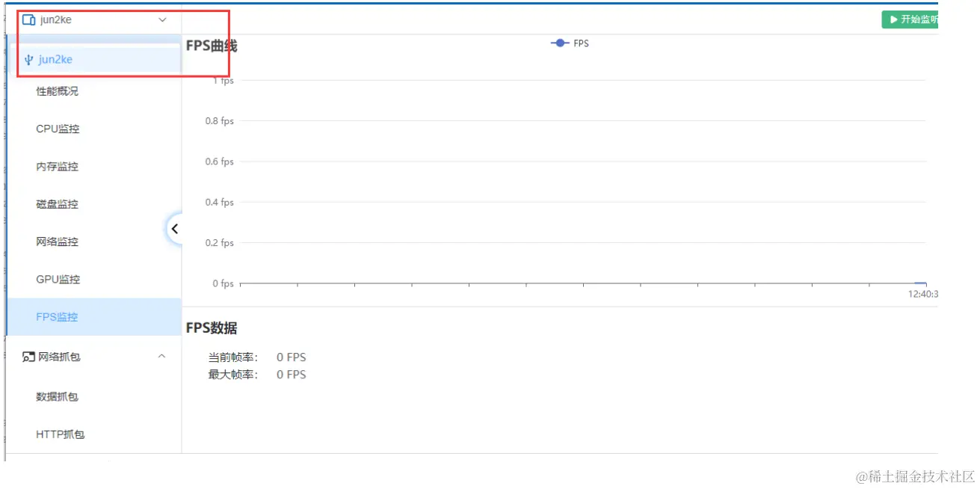Screen dimensions: 980x489
Task: Open HTTP抓包 in sidebar
Action: pos(60,434)
